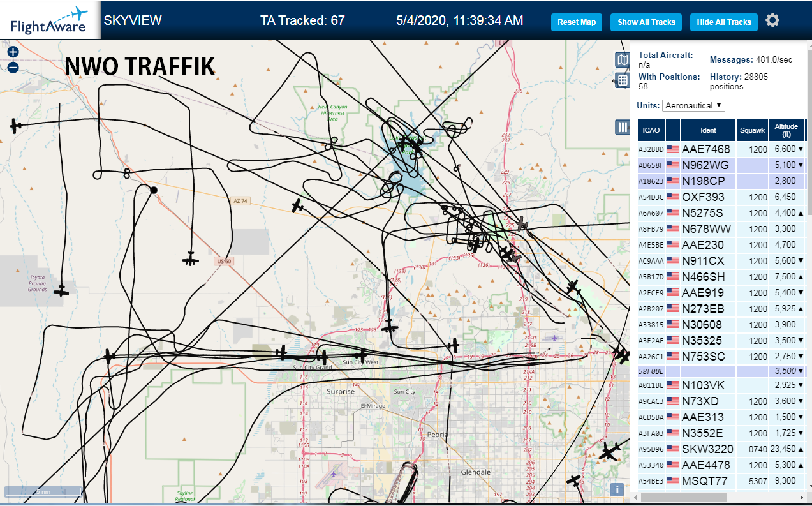
Task: Zoom out with the minus map button
Action: [13, 67]
